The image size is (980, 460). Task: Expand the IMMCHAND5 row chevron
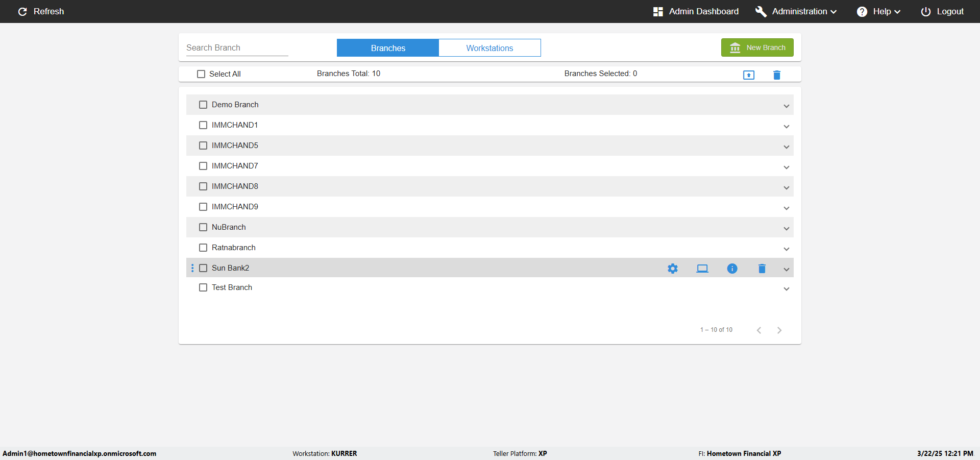click(787, 147)
